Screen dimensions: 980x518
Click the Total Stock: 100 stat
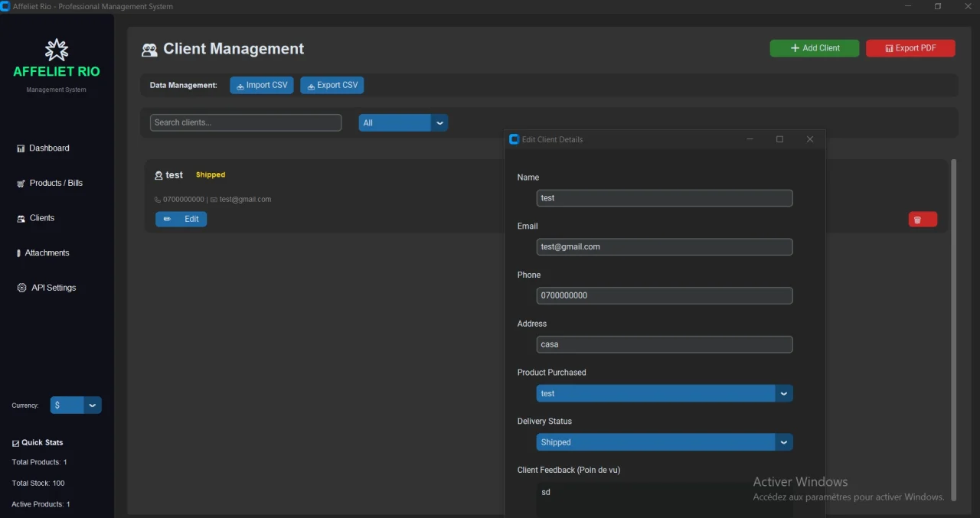coord(38,484)
